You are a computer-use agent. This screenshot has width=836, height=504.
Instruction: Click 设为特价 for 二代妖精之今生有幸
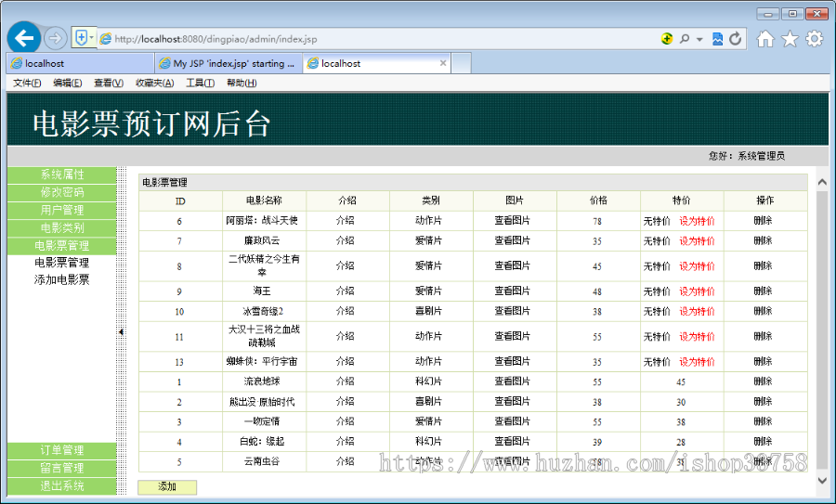(697, 266)
